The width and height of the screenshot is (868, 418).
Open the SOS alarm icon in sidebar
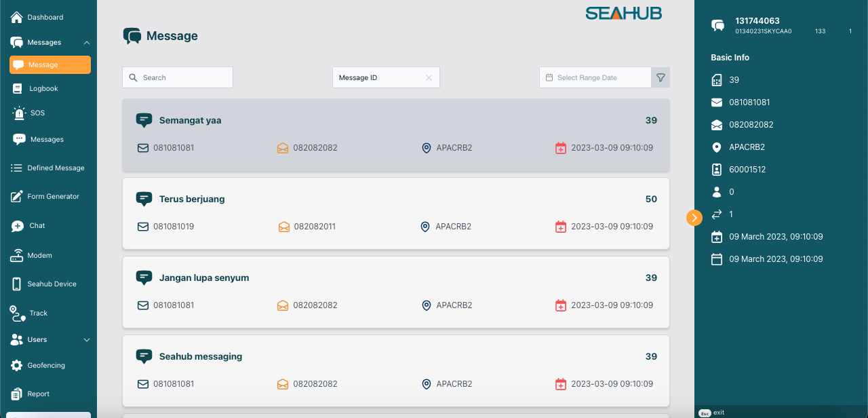click(19, 113)
